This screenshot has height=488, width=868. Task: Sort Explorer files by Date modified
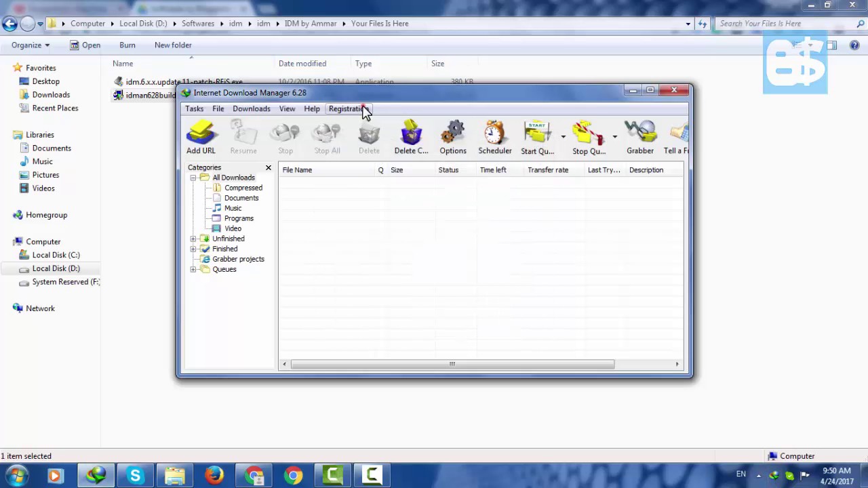pos(302,64)
